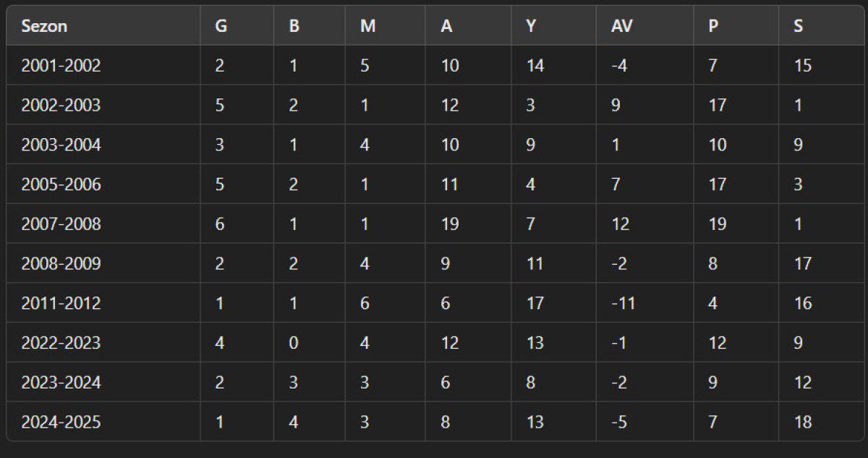Select the 2023-2024 season cell
Screen dimensions: 868x458
tap(61, 382)
